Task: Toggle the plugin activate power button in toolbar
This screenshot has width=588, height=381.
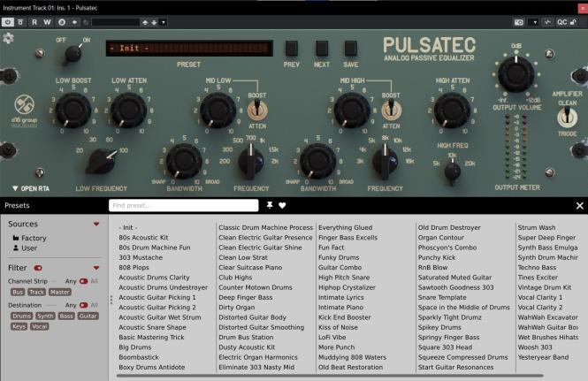Action: tap(7, 22)
